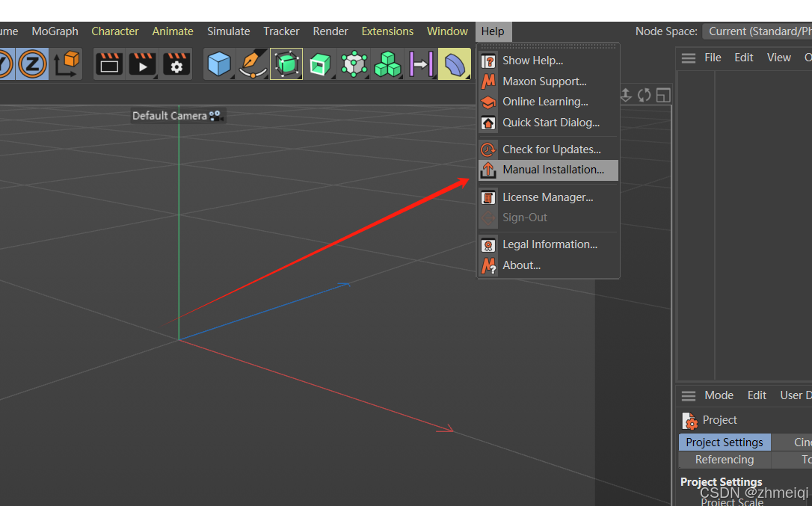Toggle the Z axis lock icon

coord(32,64)
